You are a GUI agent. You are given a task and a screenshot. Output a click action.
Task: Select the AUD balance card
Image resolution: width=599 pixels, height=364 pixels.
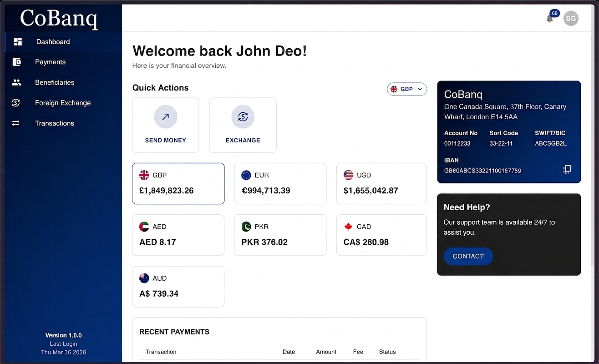point(178,287)
